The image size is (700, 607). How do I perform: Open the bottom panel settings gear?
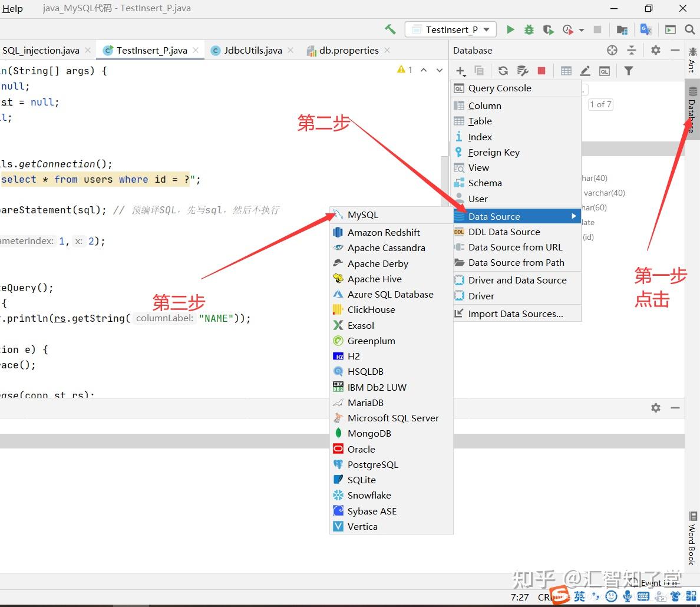click(x=655, y=408)
